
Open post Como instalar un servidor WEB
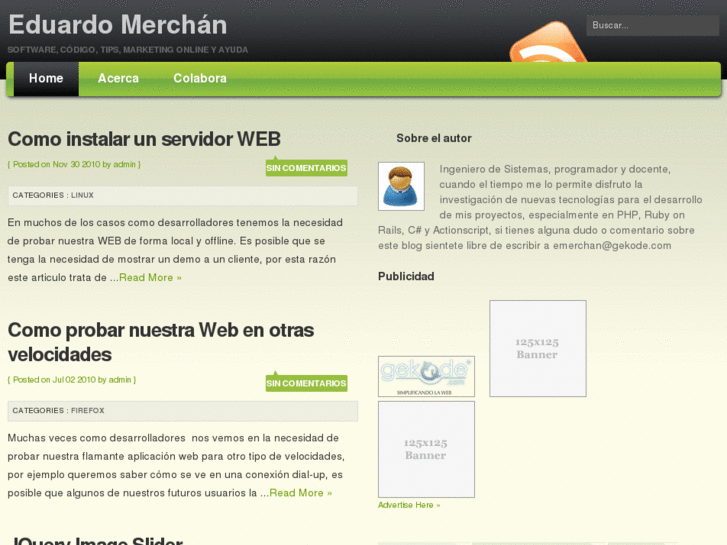[144, 139]
